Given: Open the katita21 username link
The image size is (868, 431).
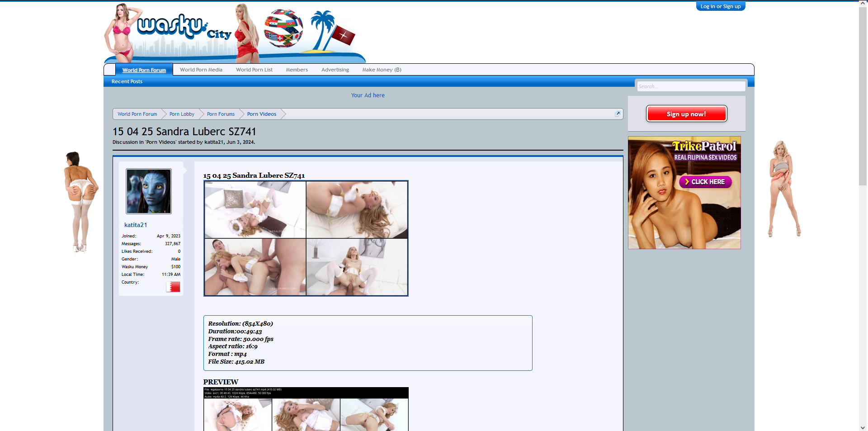Looking at the screenshot, I should pyautogui.click(x=136, y=225).
